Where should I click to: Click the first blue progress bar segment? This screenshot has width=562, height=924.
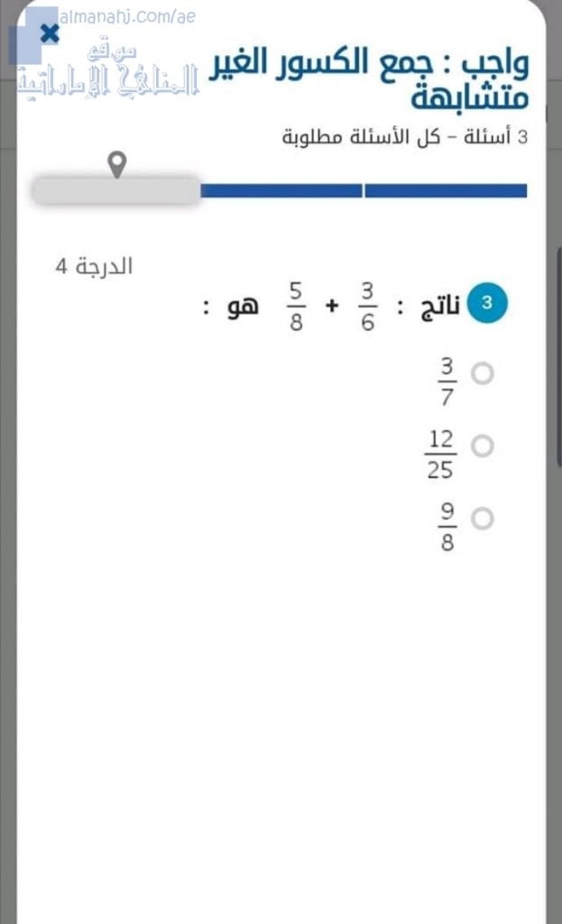click(280, 190)
